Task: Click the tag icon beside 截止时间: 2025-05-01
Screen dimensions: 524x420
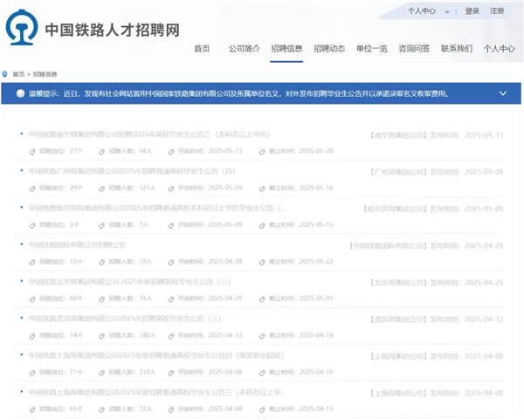Action: pos(262,299)
